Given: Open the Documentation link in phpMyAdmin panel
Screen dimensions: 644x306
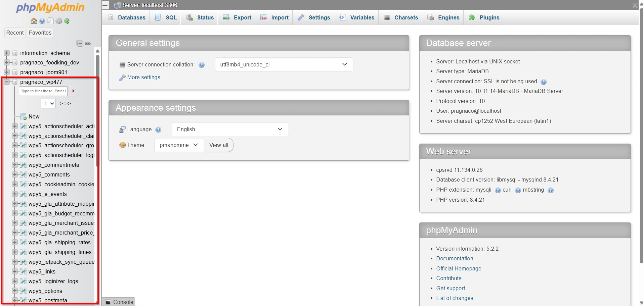Looking at the screenshot, I should [455, 258].
